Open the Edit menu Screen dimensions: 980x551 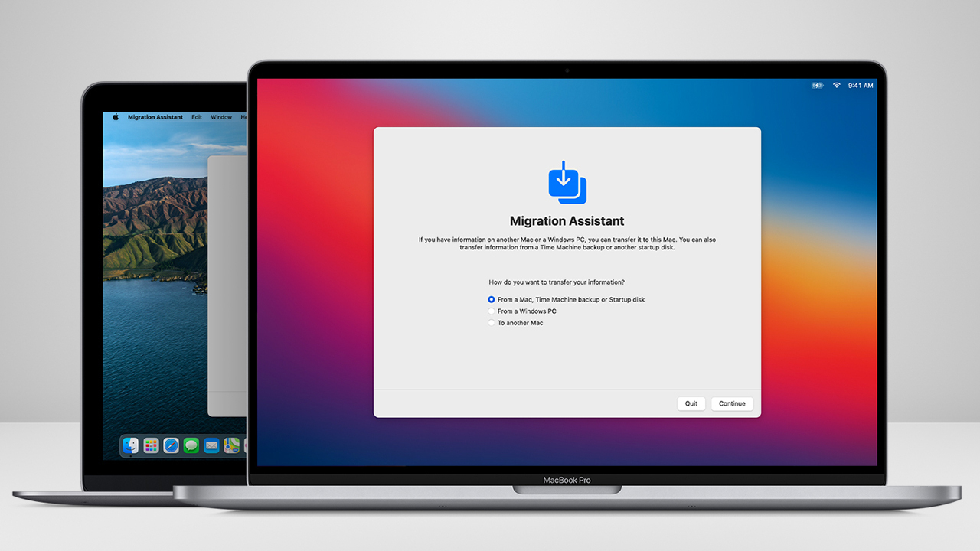(197, 116)
